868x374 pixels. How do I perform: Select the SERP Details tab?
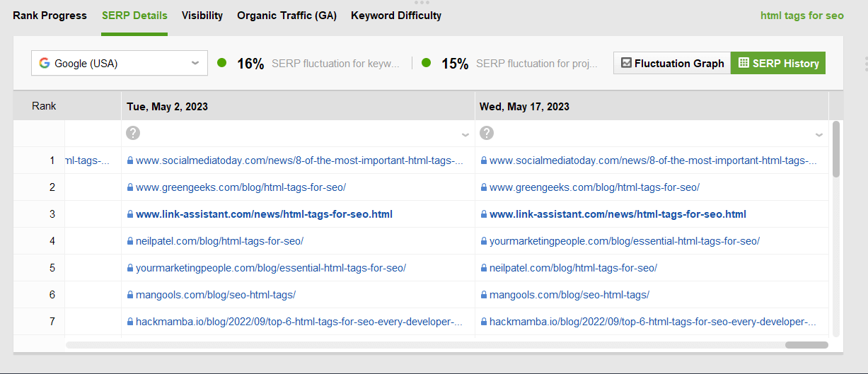[134, 16]
